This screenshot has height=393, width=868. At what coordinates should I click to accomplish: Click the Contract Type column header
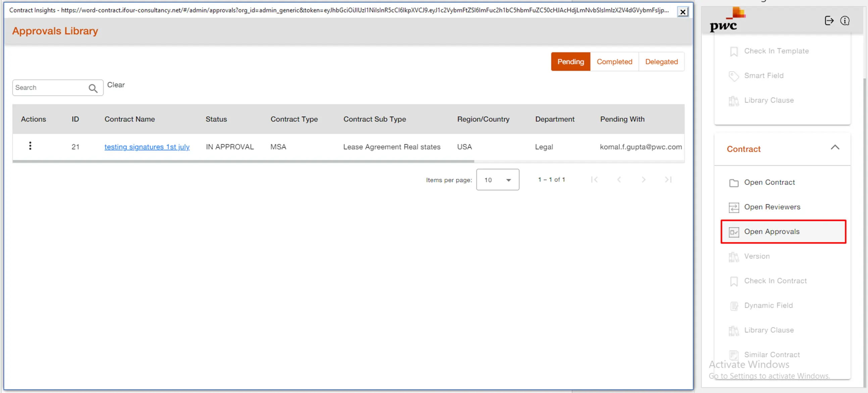point(294,119)
